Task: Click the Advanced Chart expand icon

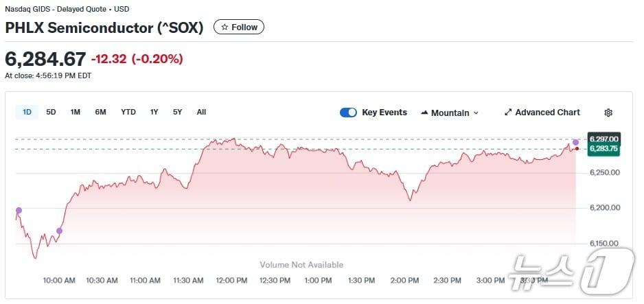Action: (508, 113)
